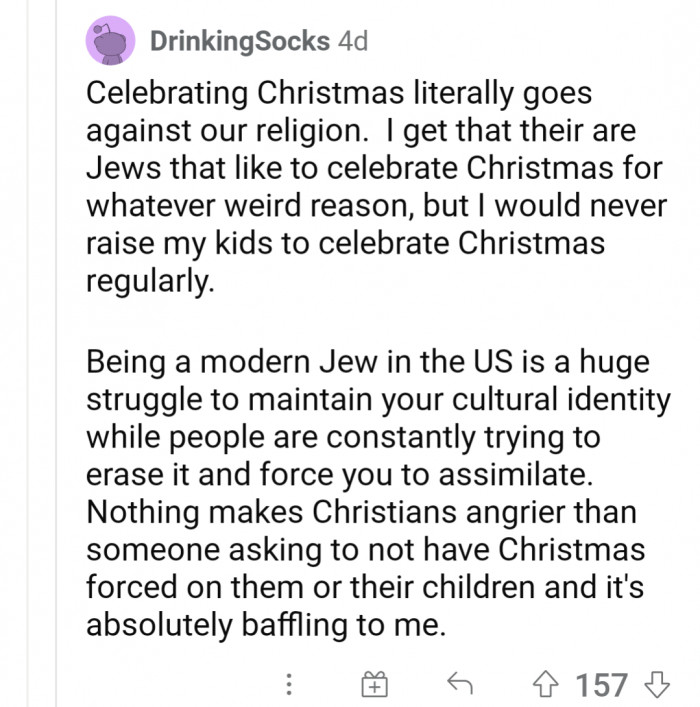The width and height of the screenshot is (700, 707).
Task: Collapse the parent thread via outer line
Action: coord(28,354)
